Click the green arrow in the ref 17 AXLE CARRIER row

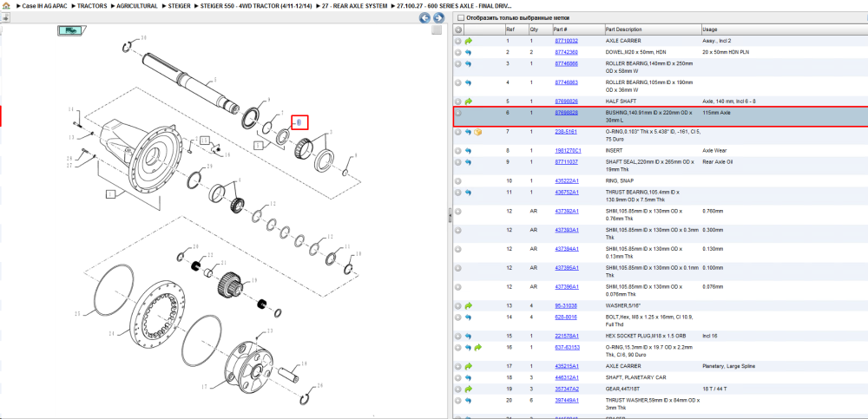click(469, 366)
